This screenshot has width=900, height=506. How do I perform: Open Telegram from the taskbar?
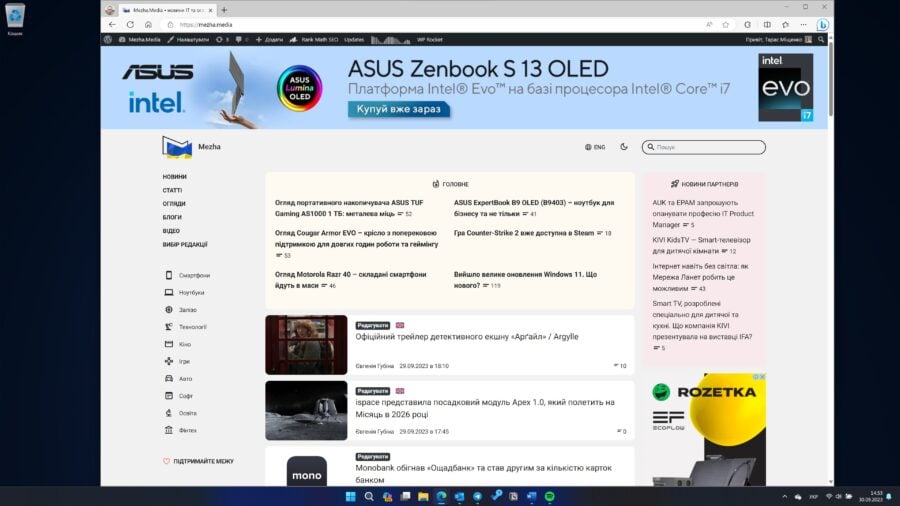coord(477,497)
